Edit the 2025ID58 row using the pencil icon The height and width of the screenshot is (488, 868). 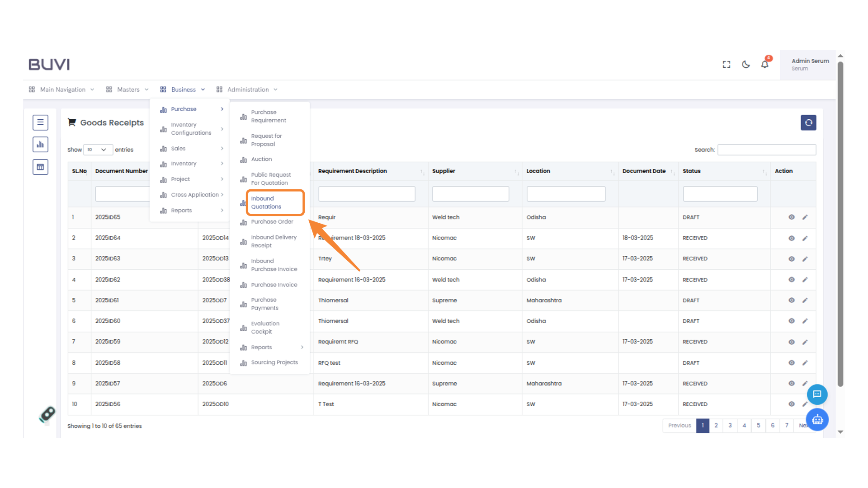(x=805, y=363)
